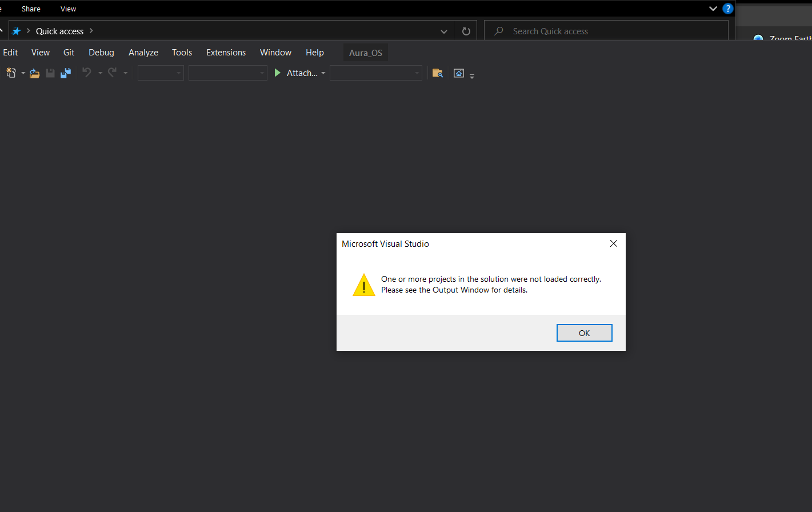
Task: Save the current file
Action: [x=50, y=73]
